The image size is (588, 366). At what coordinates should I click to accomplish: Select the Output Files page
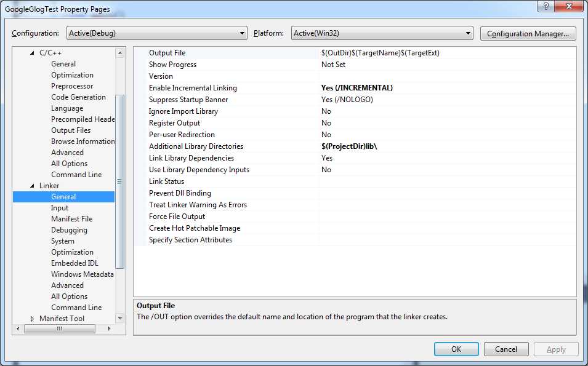click(x=71, y=130)
